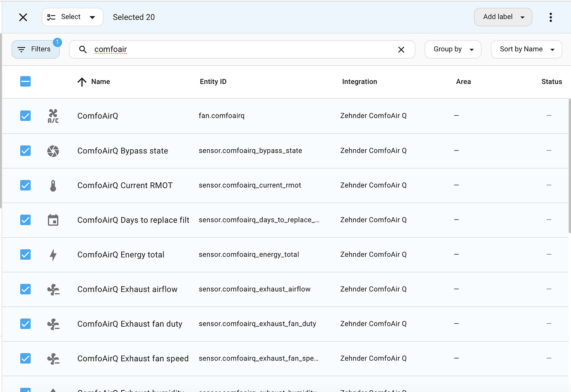Click the lightning bolt icon for Energy total

(x=53, y=255)
